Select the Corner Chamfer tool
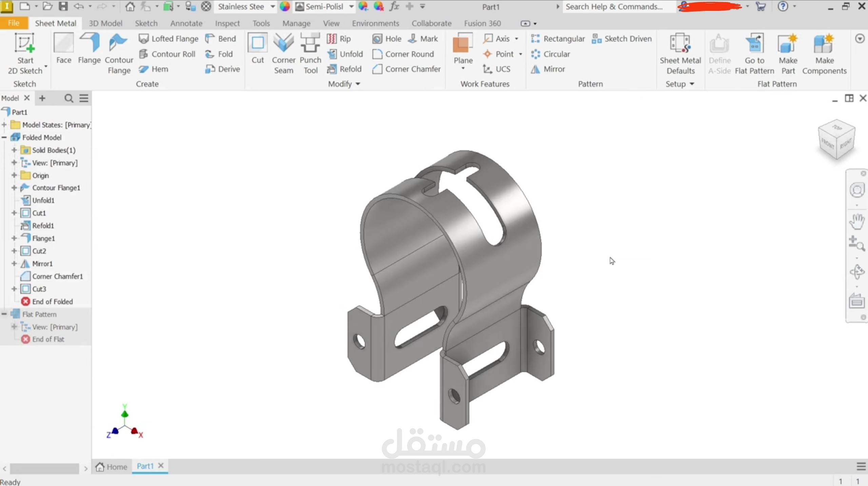 click(x=407, y=69)
